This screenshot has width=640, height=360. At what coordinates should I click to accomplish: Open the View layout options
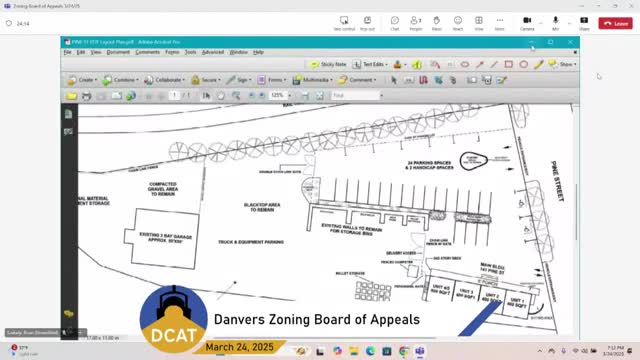[479, 23]
